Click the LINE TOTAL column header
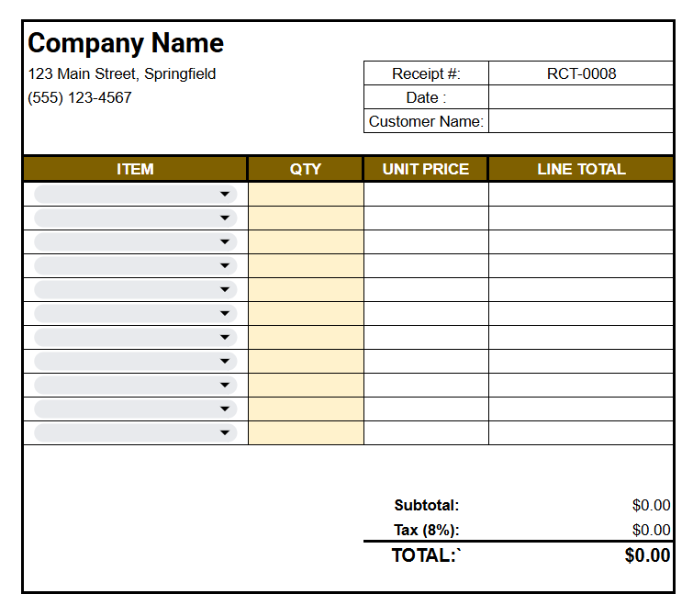 coord(581,169)
